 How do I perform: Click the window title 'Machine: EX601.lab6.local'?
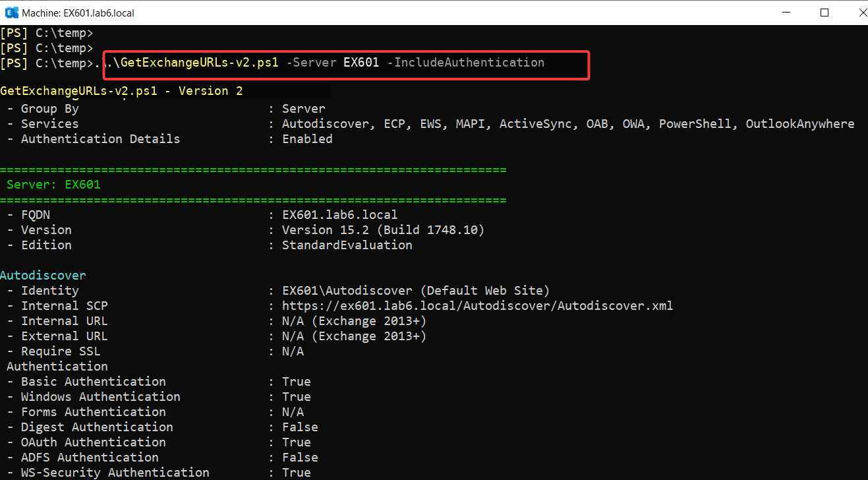click(x=79, y=13)
